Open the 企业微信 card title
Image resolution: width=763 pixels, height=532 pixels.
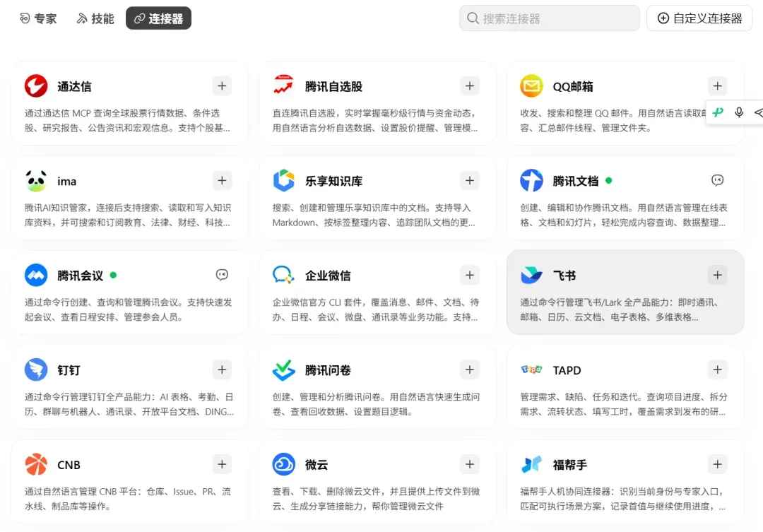point(328,276)
